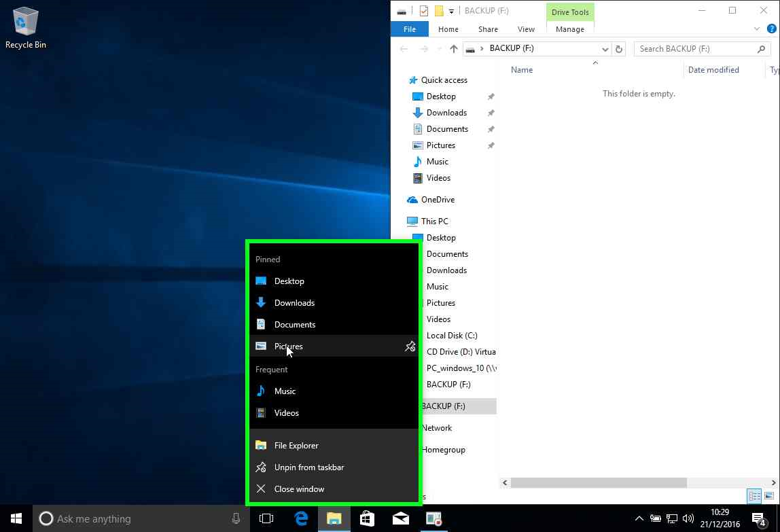780x532 pixels.
Task: Click the Cortana microphone icon
Action: click(236, 518)
